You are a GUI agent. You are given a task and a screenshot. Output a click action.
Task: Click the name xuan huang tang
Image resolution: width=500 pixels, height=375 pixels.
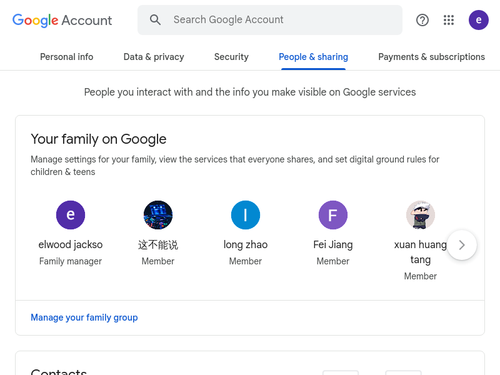(x=420, y=252)
